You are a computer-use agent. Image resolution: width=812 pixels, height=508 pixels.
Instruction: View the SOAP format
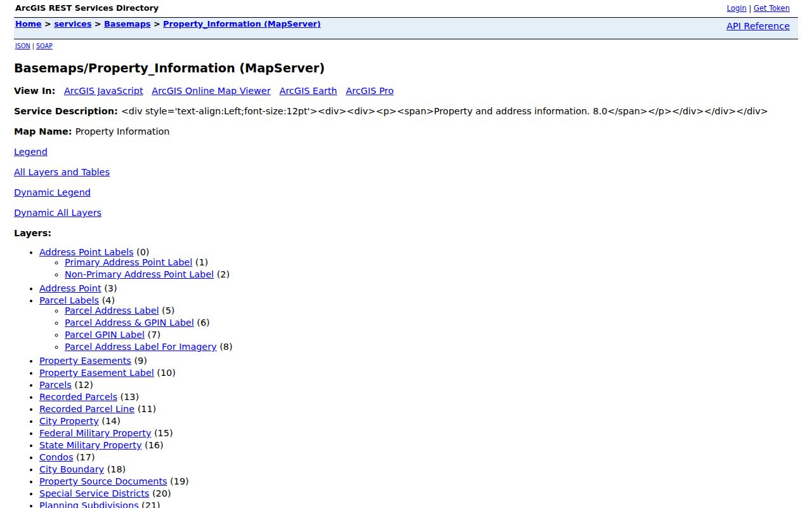click(x=44, y=46)
